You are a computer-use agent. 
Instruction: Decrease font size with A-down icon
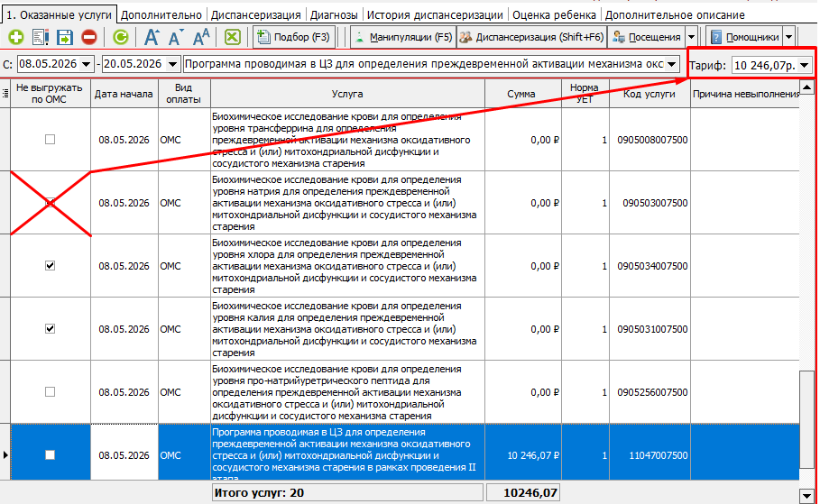pyautogui.click(x=176, y=37)
